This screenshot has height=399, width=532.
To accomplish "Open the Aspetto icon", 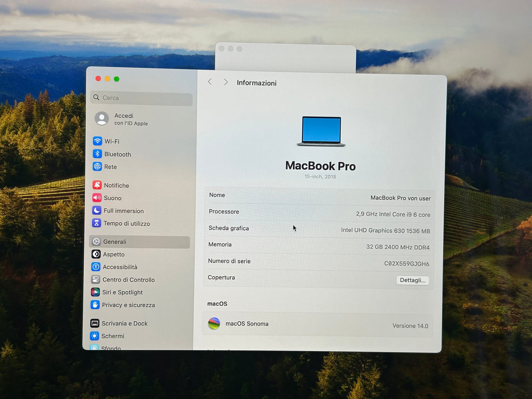I will [x=96, y=254].
